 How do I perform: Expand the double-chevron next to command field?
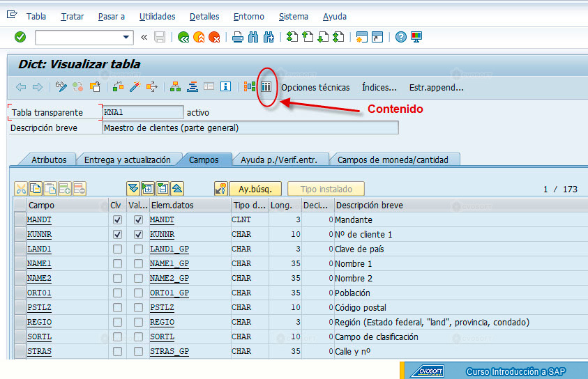(x=144, y=37)
